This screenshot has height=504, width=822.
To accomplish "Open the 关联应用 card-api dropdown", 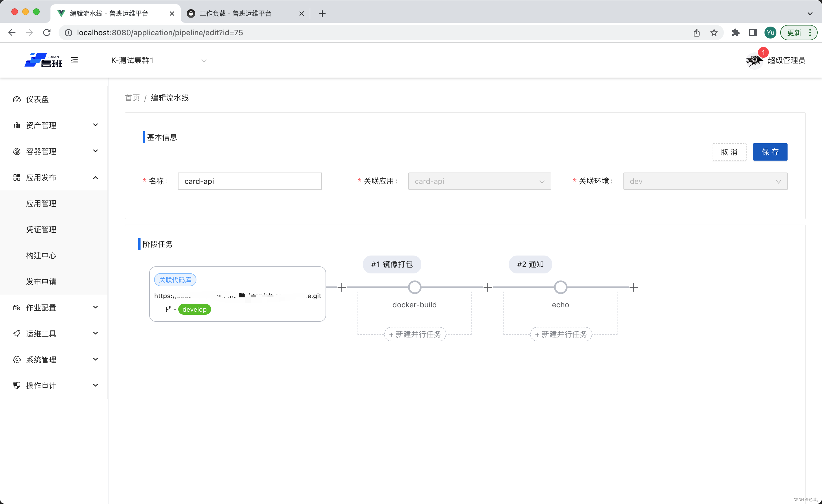I will click(479, 181).
